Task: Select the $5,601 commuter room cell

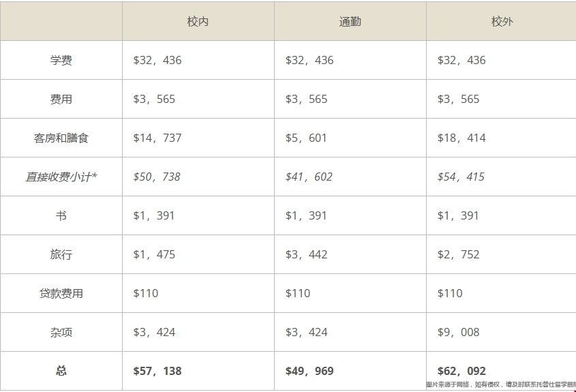Action: pyautogui.click(x=306, y=138)
